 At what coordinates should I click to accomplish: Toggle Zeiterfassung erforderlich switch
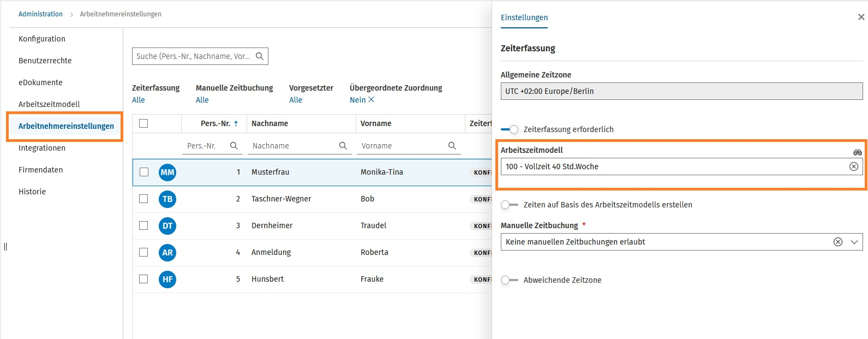click(x=510, y=129)
